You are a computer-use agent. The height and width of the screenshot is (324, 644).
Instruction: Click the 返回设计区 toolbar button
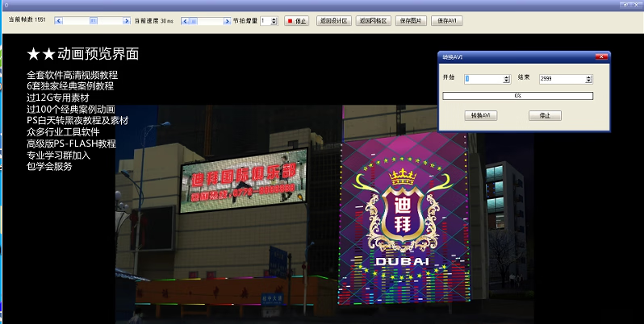[332, 20]
